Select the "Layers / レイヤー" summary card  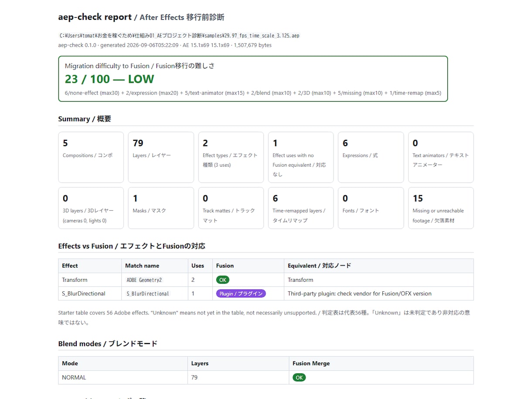click(x=161, y=157)
